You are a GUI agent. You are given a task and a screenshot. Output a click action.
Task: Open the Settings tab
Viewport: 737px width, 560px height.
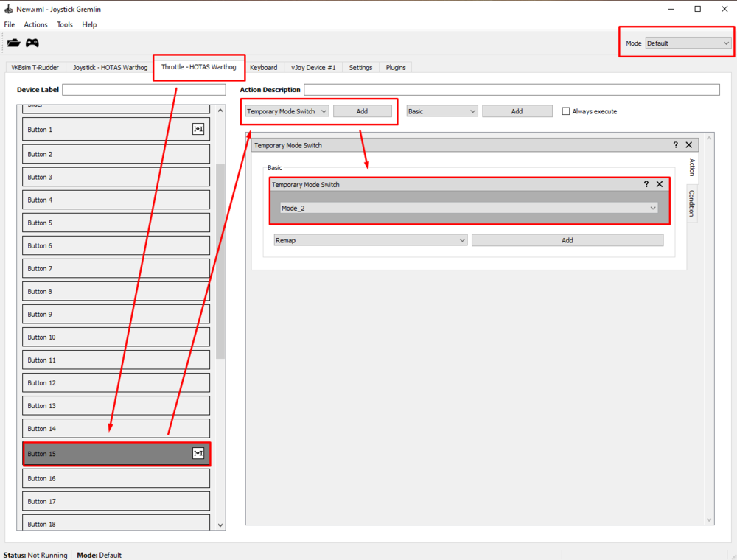360,68
